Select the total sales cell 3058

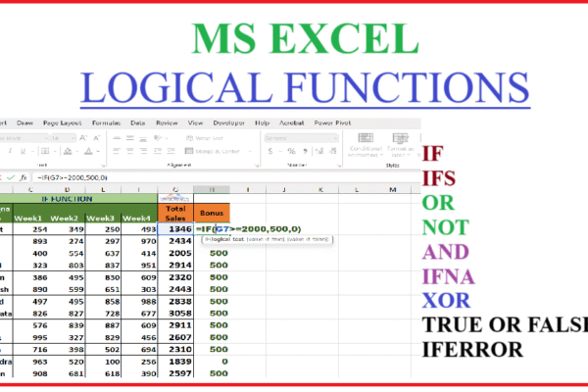click(x=175, y=314)
